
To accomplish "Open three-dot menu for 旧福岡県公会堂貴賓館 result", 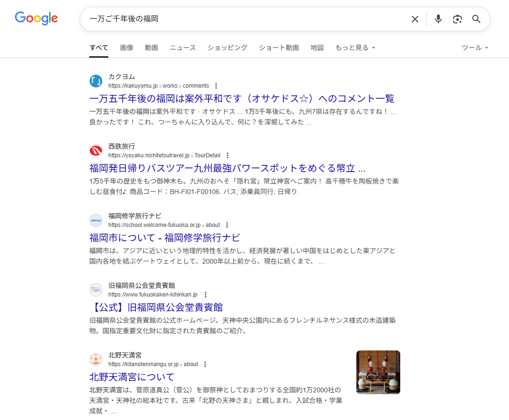I will (x=206, y=295).
